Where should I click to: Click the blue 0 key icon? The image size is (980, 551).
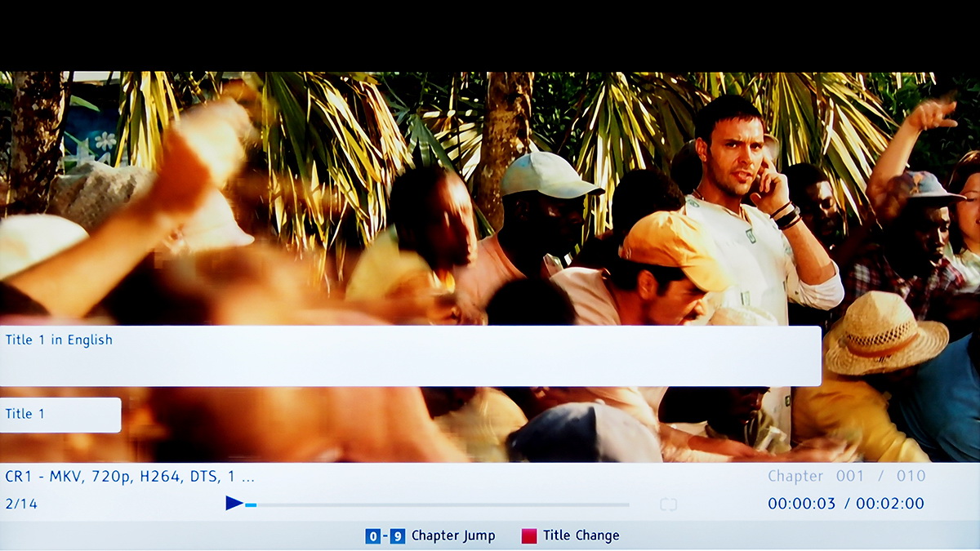[372, 536]
